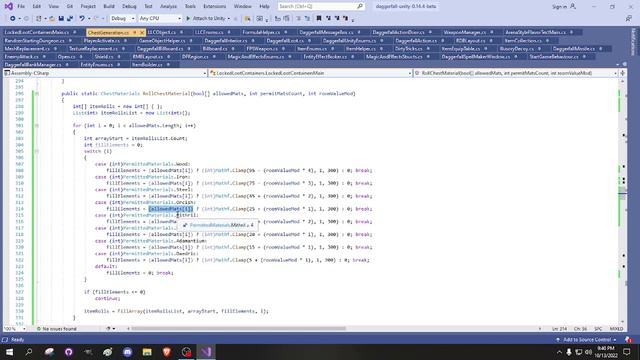Click the Undo arrow icon
This screenshot has width=640, height=360.
click(x=82, y=19)
